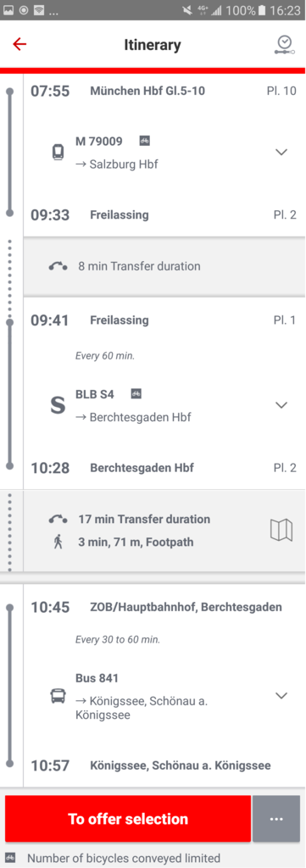Open the footpath map icon
This screenshot has width=306, height=868.
coord(281,530)
